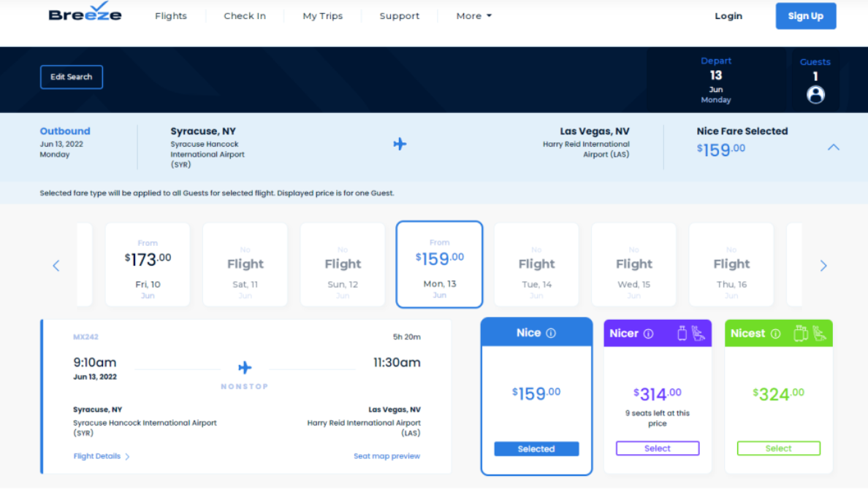Select the Sun, 12 Jun date card

[343, 264]
